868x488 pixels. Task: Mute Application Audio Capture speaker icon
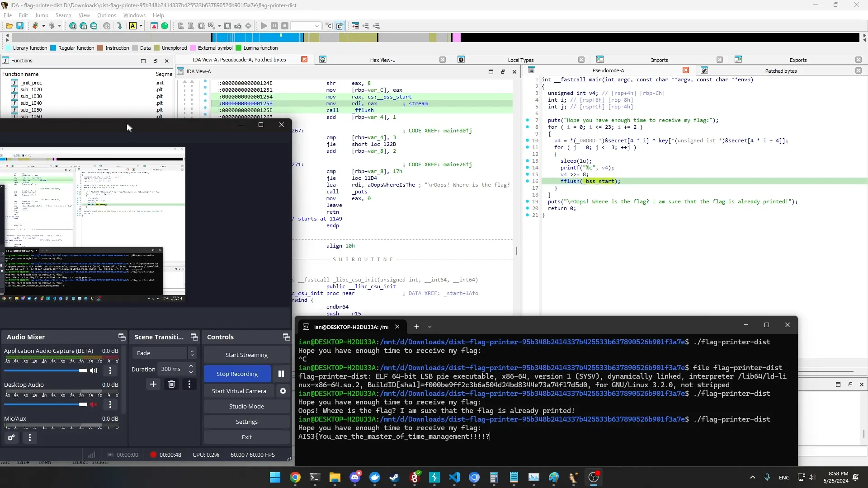click(94, 371)
